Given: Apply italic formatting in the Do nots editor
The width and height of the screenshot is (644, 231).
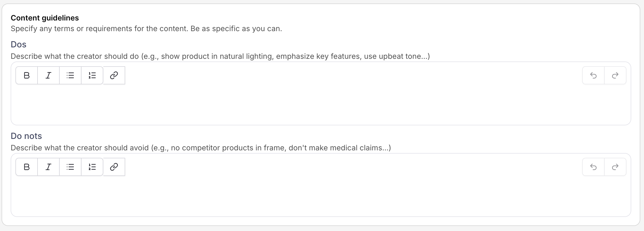Looking at the screenshot, I should (48, 167).
